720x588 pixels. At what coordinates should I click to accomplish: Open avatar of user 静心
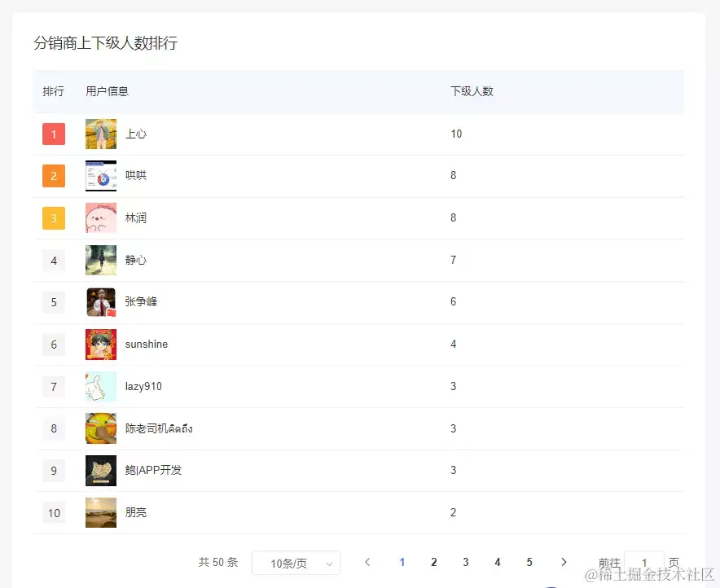[101, 261]
